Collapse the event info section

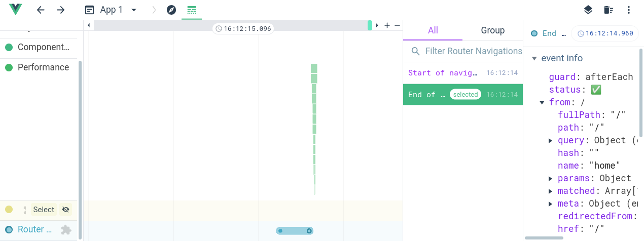click(534, 58)
